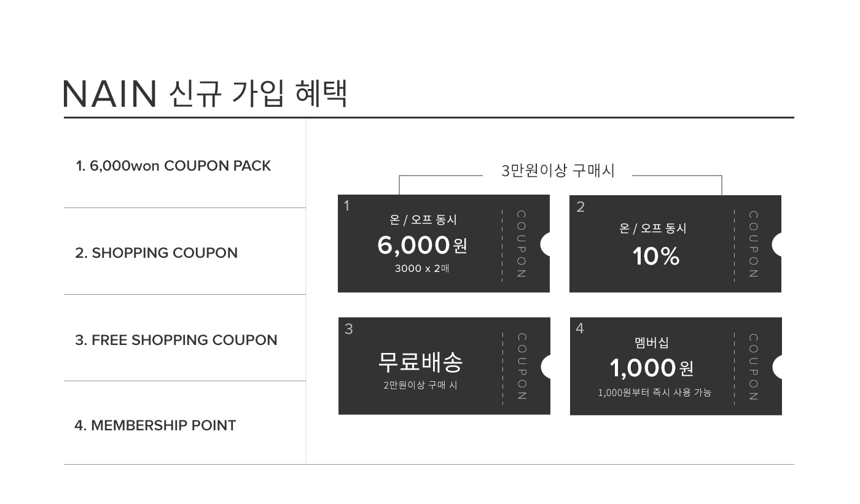Click the number 1 badge on first coupon
This screenshot has width=860, height=504.
pyautogui.click(x=346, y=206)
